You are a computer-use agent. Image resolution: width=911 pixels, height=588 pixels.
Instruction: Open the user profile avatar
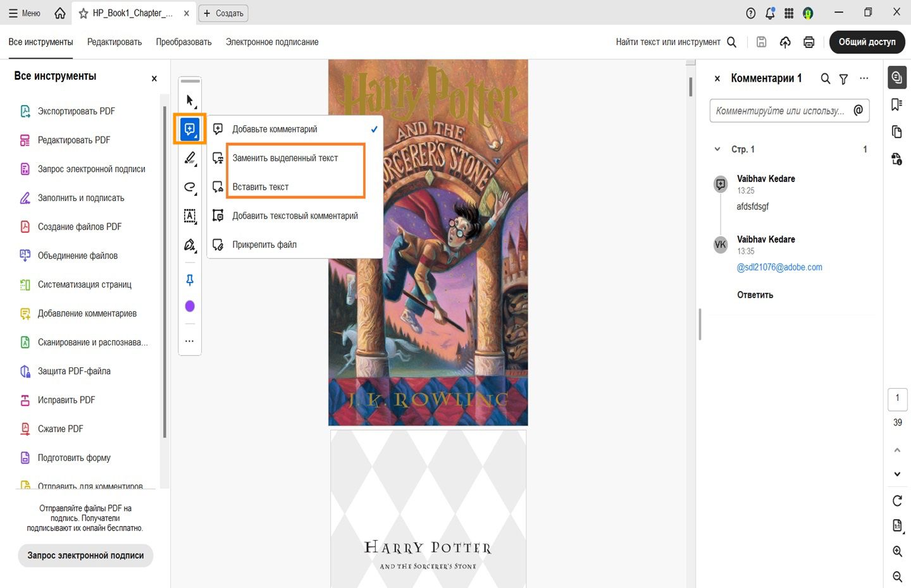[808, 13]
